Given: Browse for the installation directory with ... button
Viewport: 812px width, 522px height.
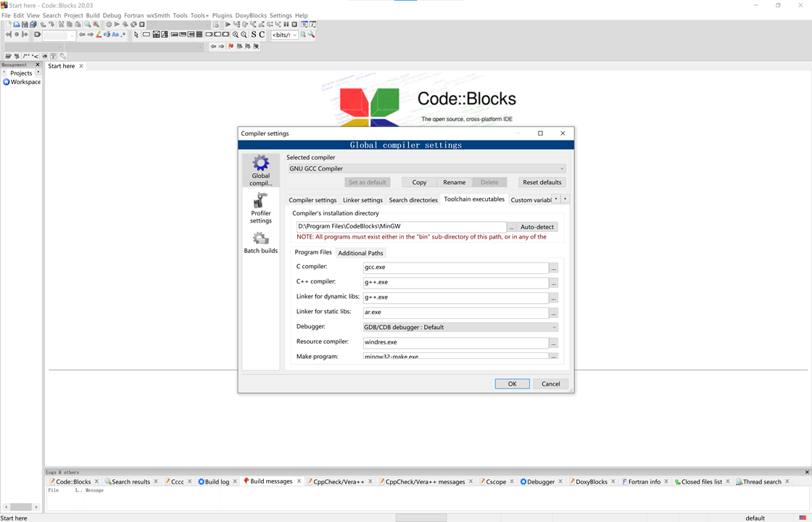Looking at the screenshot, I should [511, 227].
